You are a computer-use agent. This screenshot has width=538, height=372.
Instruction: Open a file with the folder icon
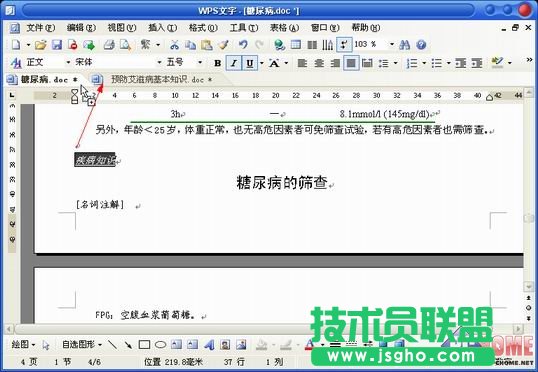pos(40,45)
